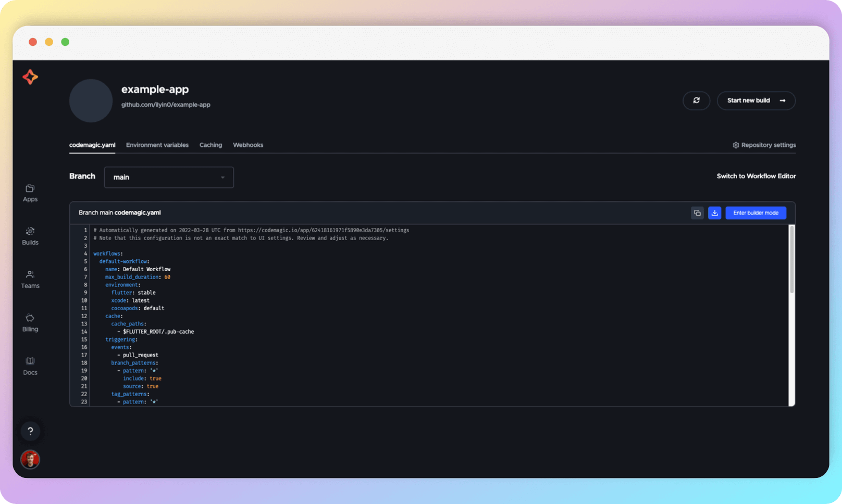This screenshot has height=504, width=842.
Task: Open the Docs section in the sidebar
Action: [30, 366]
